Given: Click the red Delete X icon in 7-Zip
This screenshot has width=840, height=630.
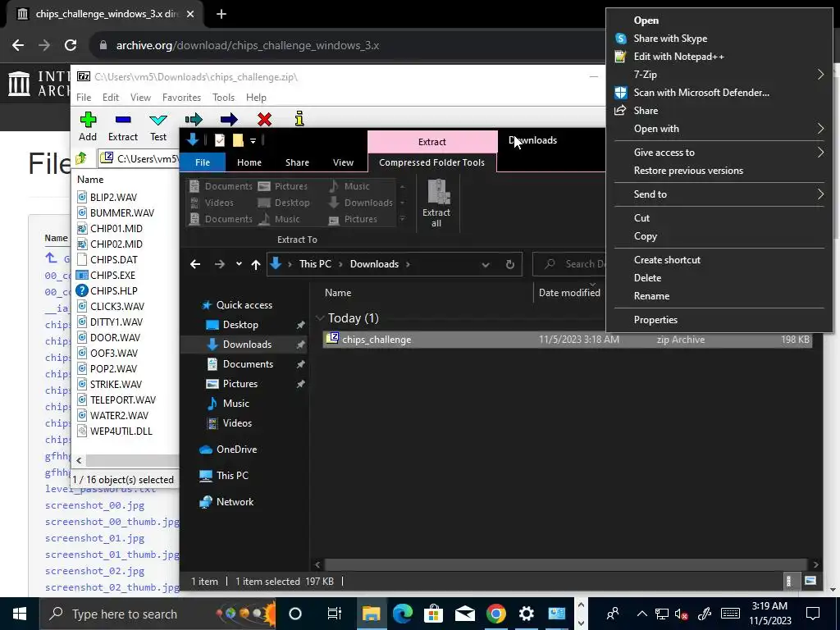Looking at the screenshot, I should (264, 119).
